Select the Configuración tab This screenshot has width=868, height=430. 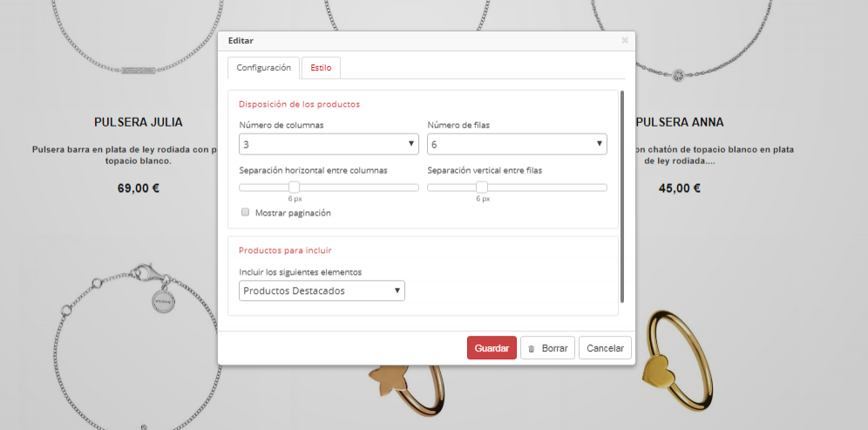click(263, 68)
